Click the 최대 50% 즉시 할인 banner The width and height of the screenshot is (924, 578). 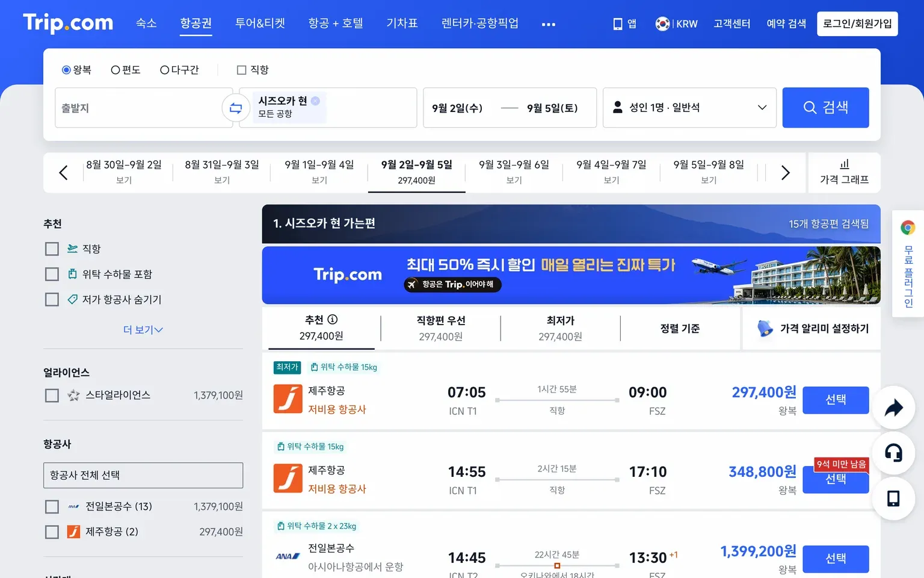pyautogui.click(x=571, y=275)
